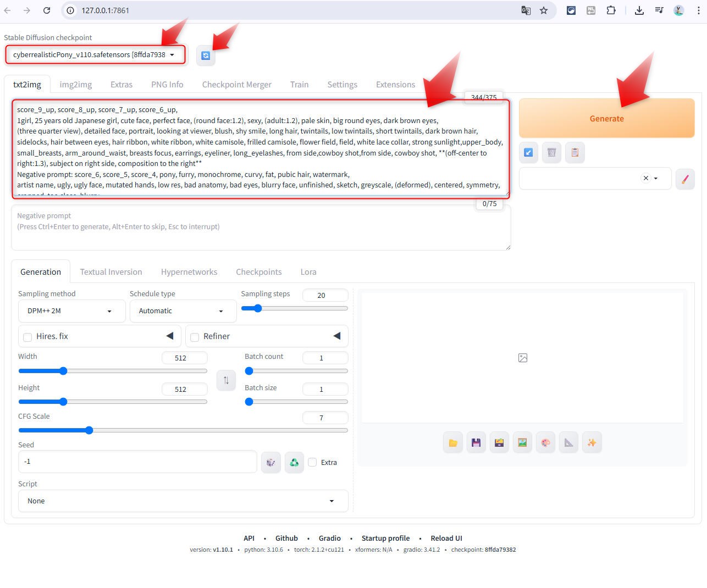The height and width of the screenshot is (588, 707).
Task: Open the Lora tab
Action: click(308, 272)
